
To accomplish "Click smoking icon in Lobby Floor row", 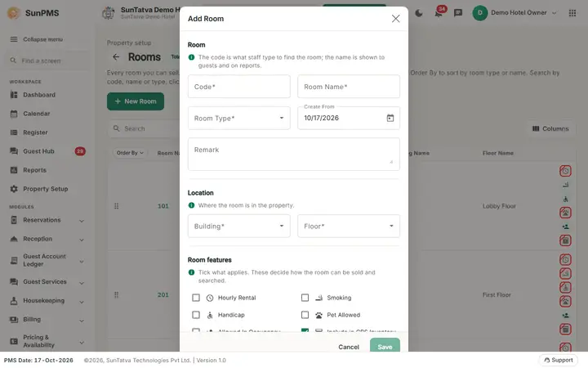I will tap(565, 185).
